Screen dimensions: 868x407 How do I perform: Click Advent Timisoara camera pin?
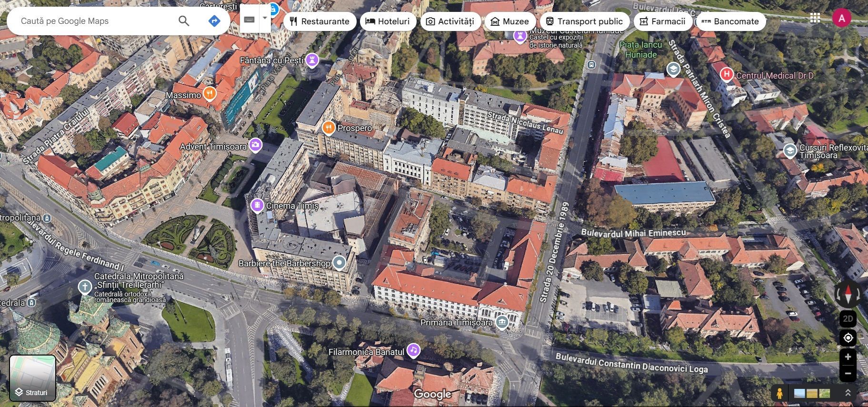(x=256, y=145)
